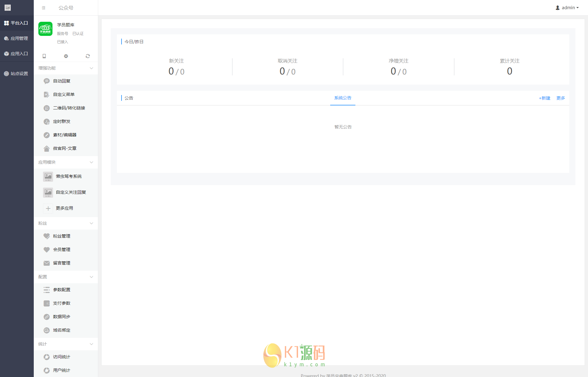The image size is (588, 377).
Task: Collapse the 增强功能 section
Action: 91,68
